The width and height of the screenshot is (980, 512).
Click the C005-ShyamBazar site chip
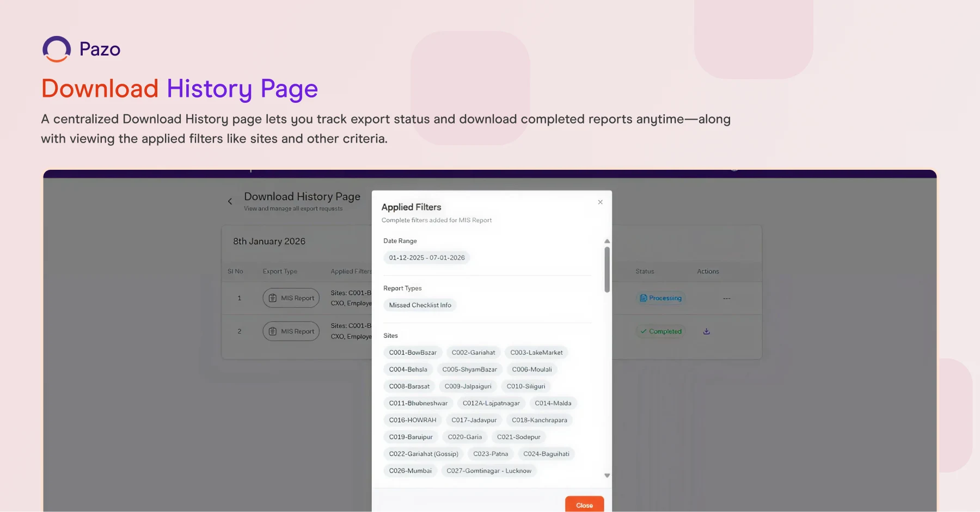pyautogui.click(x=469, y=369)
